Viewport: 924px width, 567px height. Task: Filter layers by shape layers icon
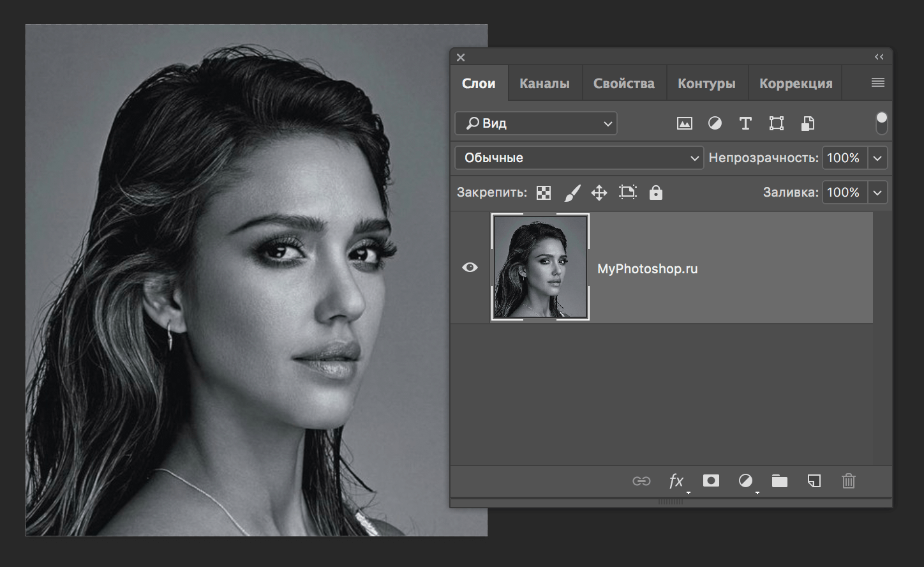coord(776,123)
